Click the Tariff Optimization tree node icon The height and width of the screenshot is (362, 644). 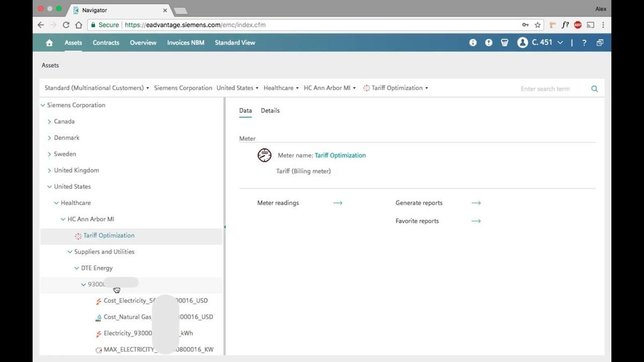pyautogui.click(x=78, y=236)
